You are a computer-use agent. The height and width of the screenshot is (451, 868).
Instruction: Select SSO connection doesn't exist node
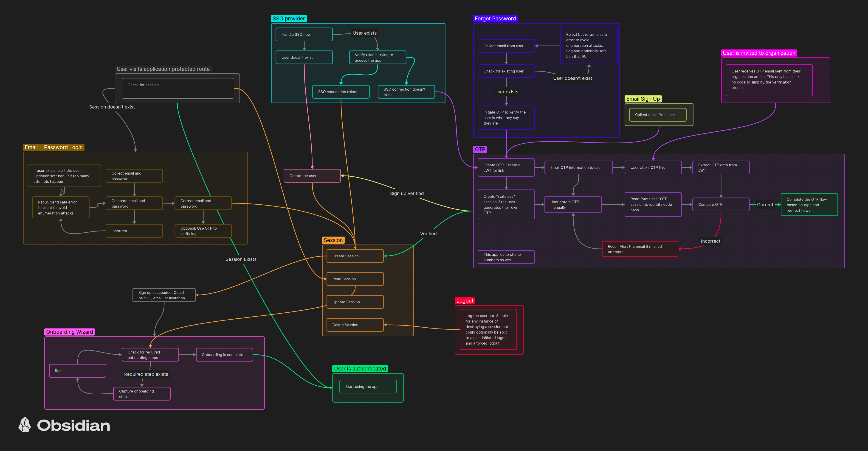point(406,92)
